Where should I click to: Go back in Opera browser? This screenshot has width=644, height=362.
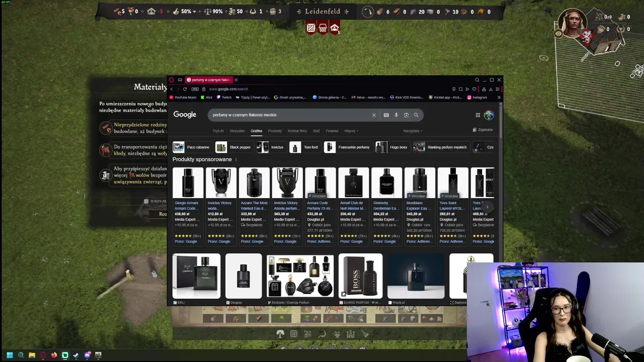(171, 89)
